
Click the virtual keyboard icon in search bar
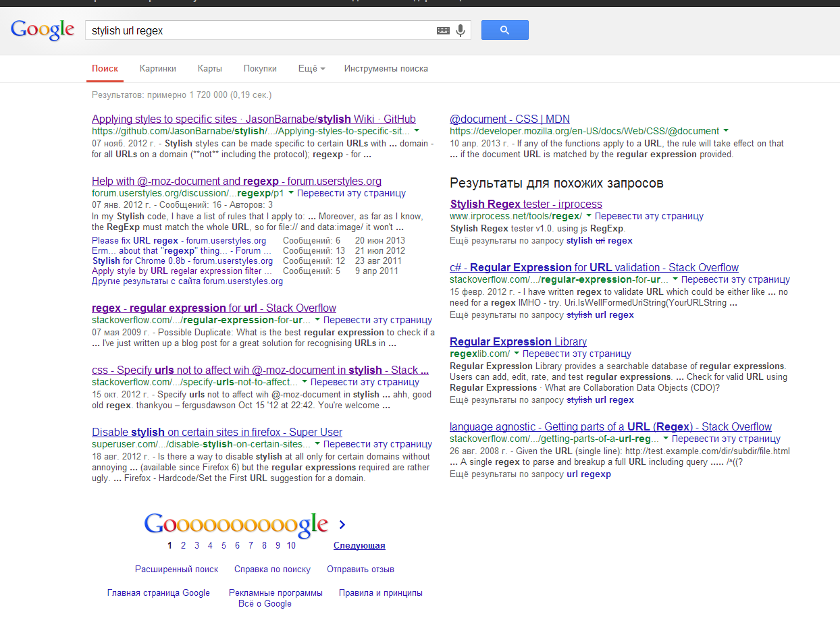pyautogui.click(x=442, y=30)
